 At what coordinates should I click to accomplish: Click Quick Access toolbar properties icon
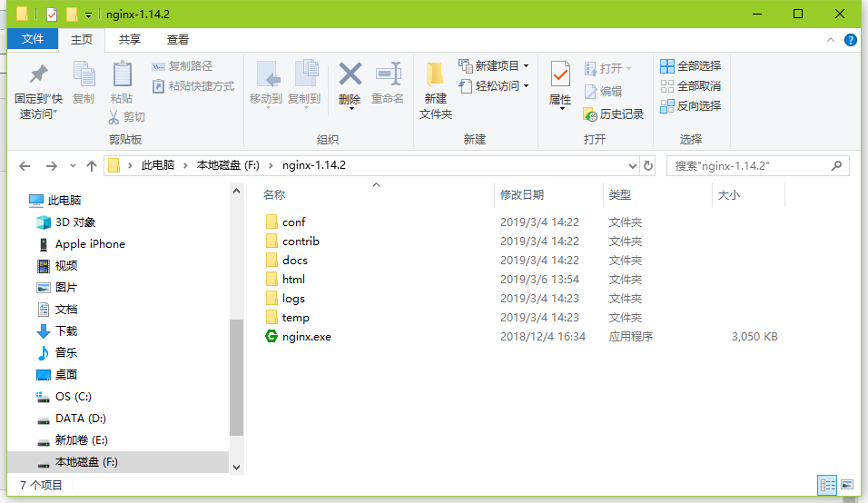tap(51, 14)
